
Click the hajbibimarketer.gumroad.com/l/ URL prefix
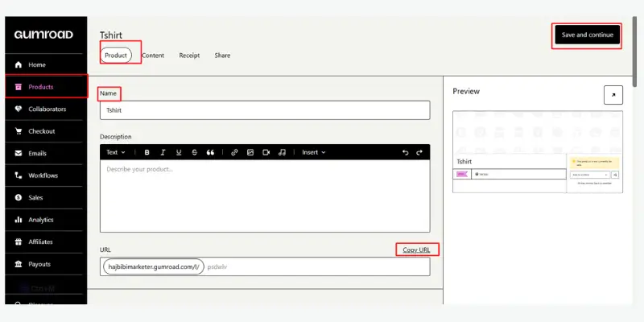click(x=152, y=267)
